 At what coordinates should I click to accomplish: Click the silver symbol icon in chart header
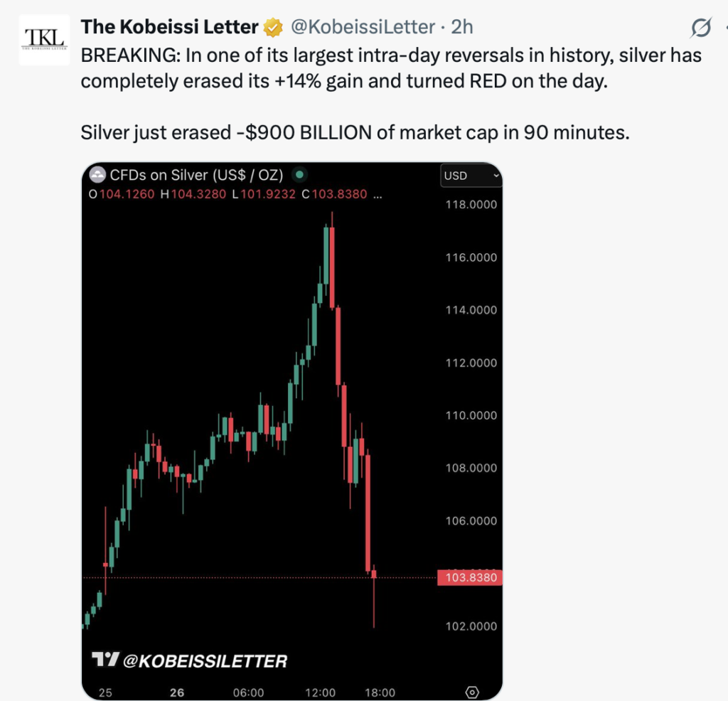(97, 175)
